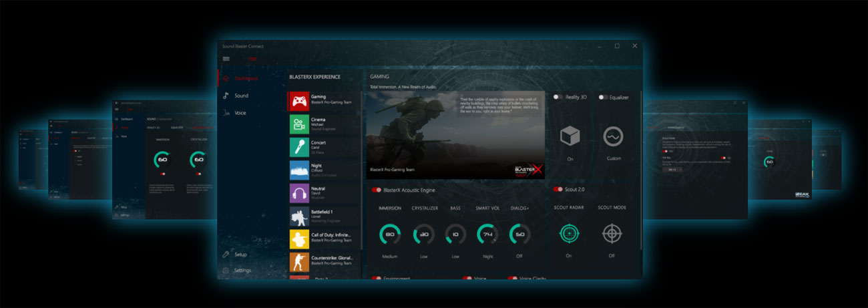The height and width of the screenshot is (308, 868).
Task: Adjust the Bass dial showing 10
Action: pos(455,234)
